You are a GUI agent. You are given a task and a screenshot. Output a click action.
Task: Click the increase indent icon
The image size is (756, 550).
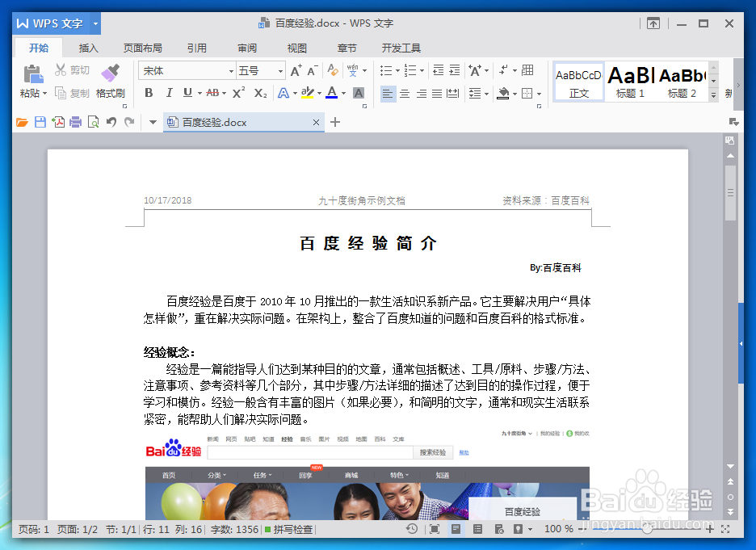coord(455,70)
